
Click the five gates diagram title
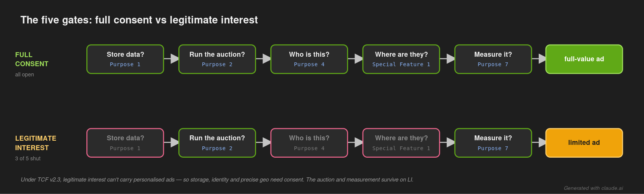(139, 20)
